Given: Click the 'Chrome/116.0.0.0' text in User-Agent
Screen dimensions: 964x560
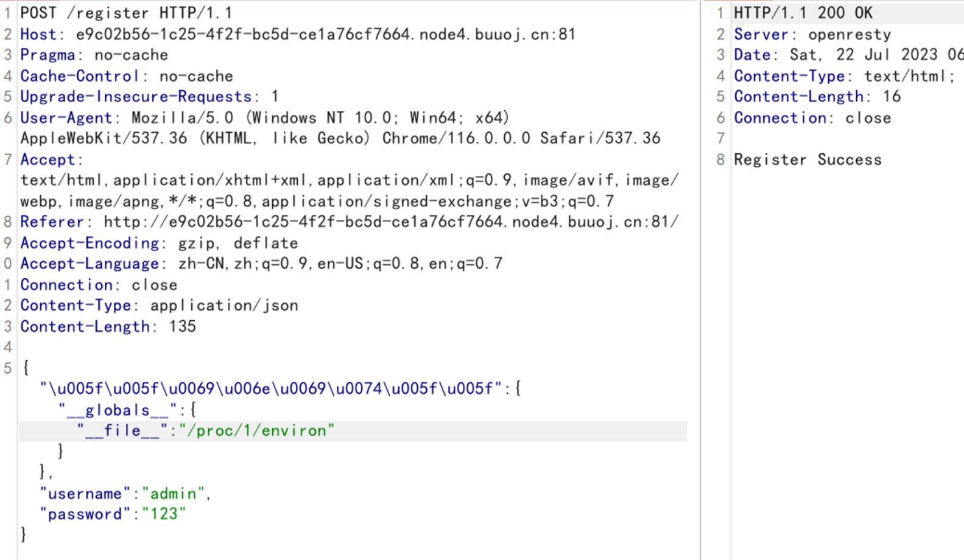Looking at the screenshot, I should point(456,138).
